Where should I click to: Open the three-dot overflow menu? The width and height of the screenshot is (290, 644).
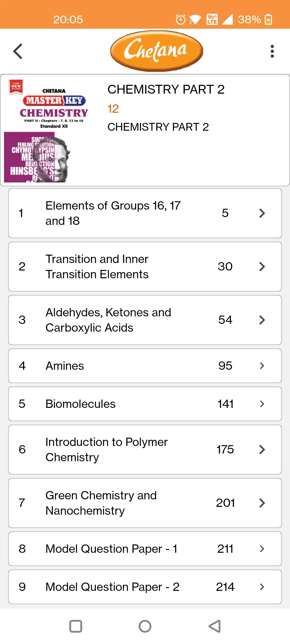[272, 51]
